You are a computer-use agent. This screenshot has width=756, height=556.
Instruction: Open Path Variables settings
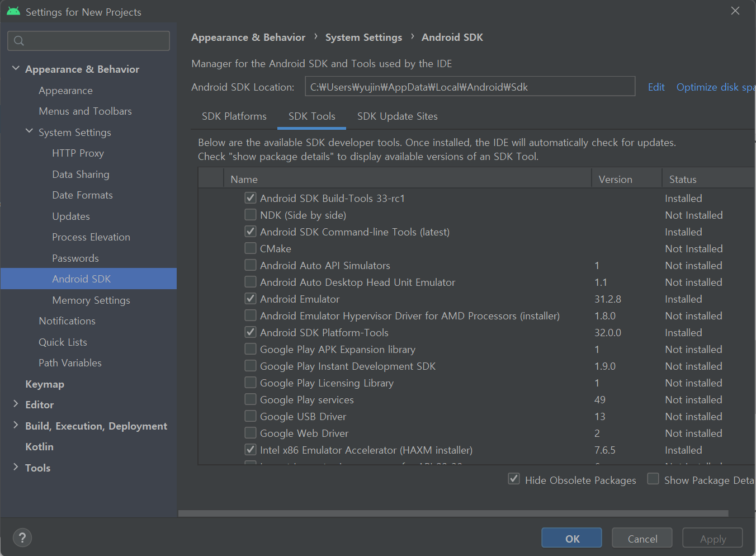point(70,363)
